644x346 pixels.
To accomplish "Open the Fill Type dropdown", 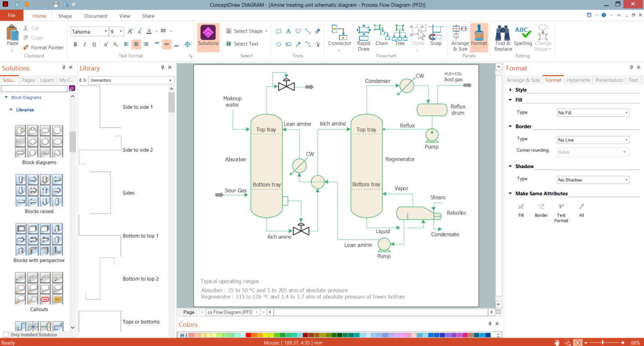I will 592,113.
